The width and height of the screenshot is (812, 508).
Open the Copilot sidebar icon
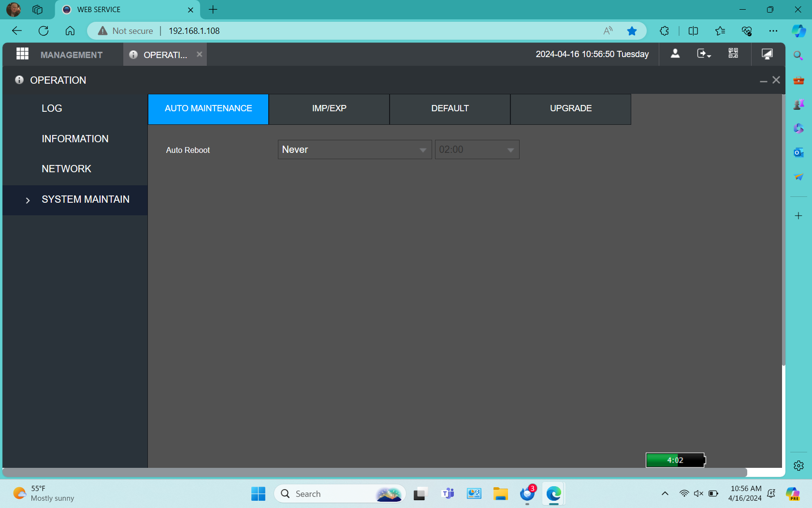coord(798,31)
